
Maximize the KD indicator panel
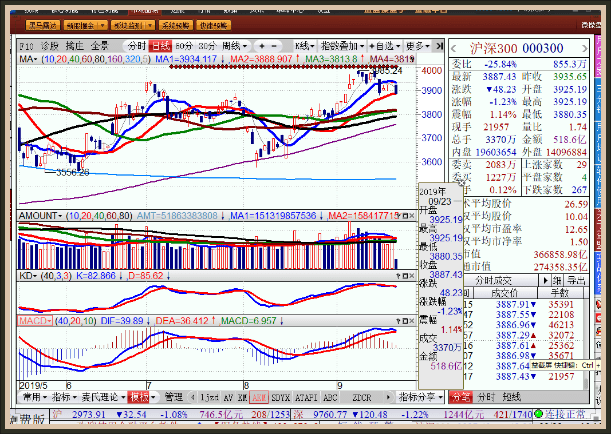[405, 276]
